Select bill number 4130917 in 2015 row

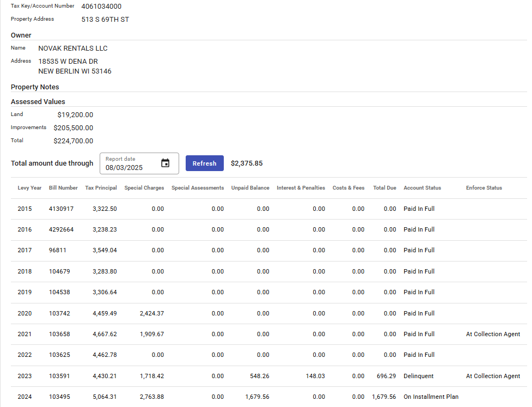(x=61, y=209)
